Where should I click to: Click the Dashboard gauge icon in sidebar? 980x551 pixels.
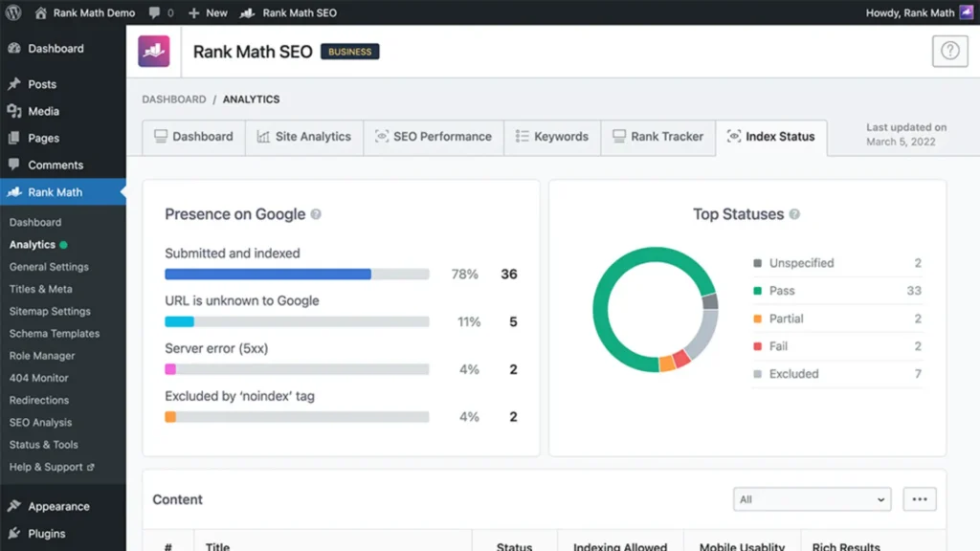pos(14,48)
